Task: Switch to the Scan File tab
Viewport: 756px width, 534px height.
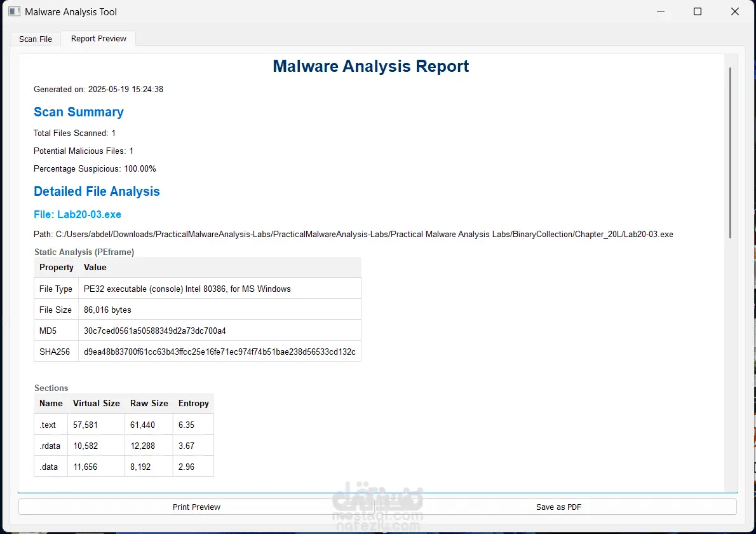Action: click(x=36, y=39)
